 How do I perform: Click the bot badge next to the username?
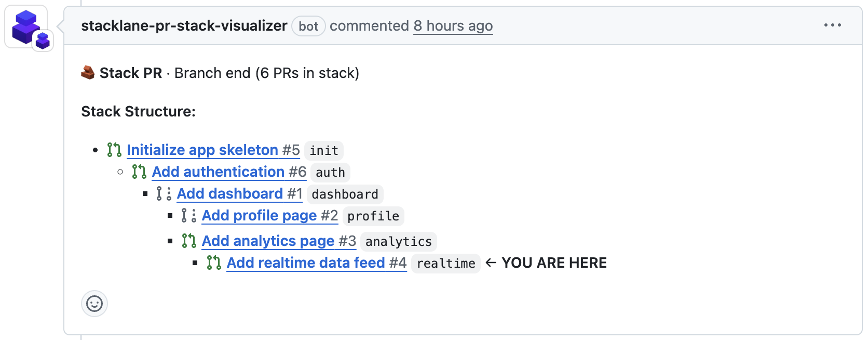[x=308, y=27]
